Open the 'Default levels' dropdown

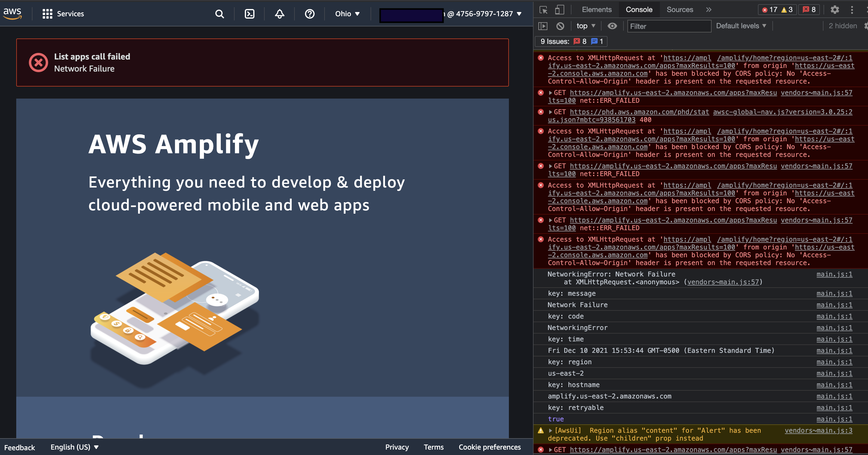tap(741, 26)
